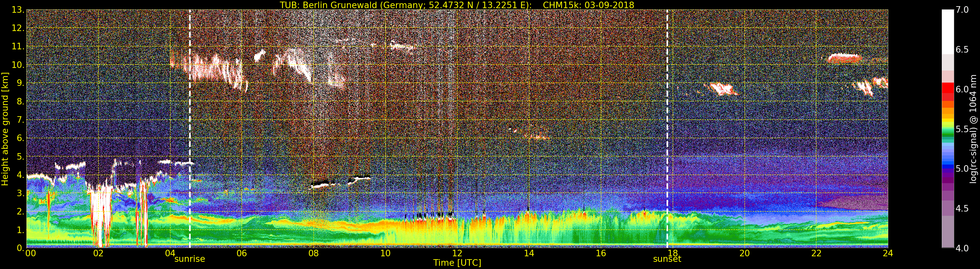Click the '6.5' colorbar label
980x269 pixels.
[962, 50]
